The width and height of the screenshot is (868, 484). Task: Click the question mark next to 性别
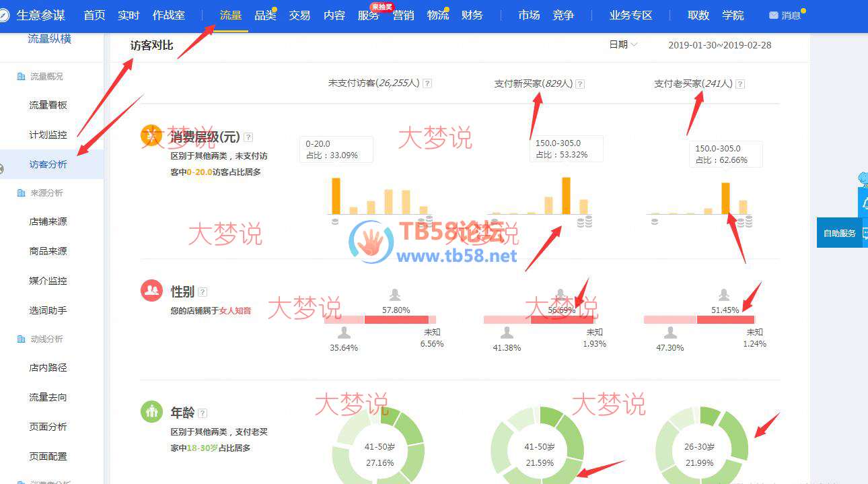pos(203,292)
